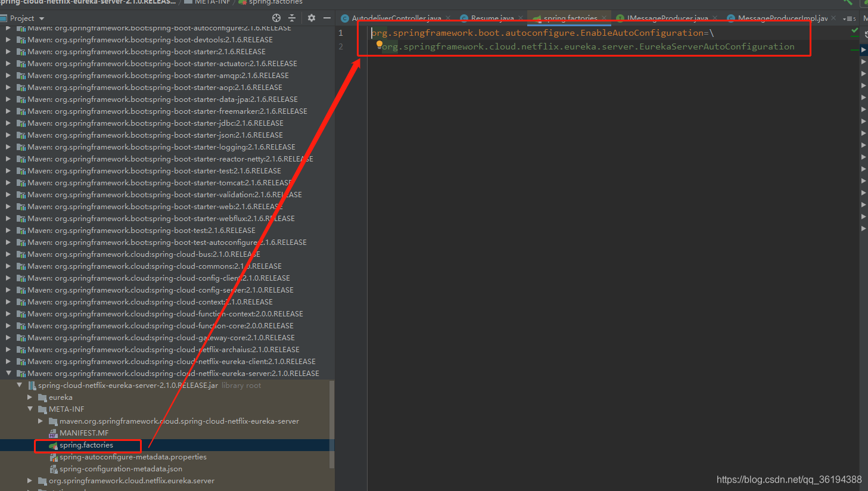
Task: Select spring-cloud-netflix-archaius library
Action: pos(163,350)
